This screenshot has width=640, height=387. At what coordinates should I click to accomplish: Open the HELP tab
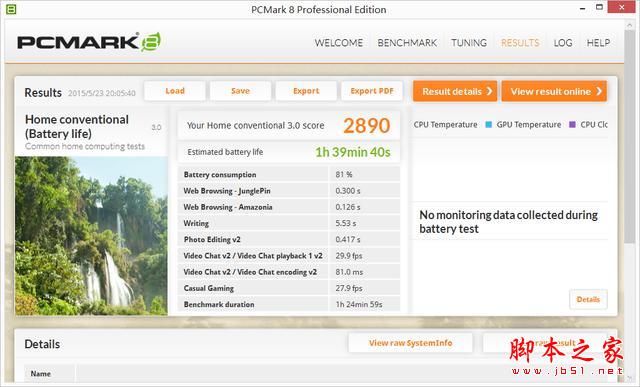(598, 43)
